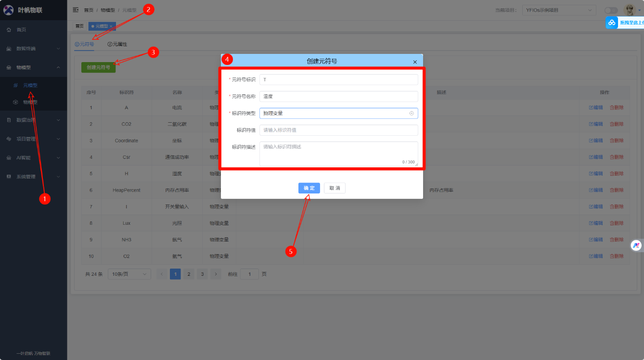The width and height of the screenshot is (644, 360).
Task: Click the 叶帆物联 logo icon
Action: [9, 10]
